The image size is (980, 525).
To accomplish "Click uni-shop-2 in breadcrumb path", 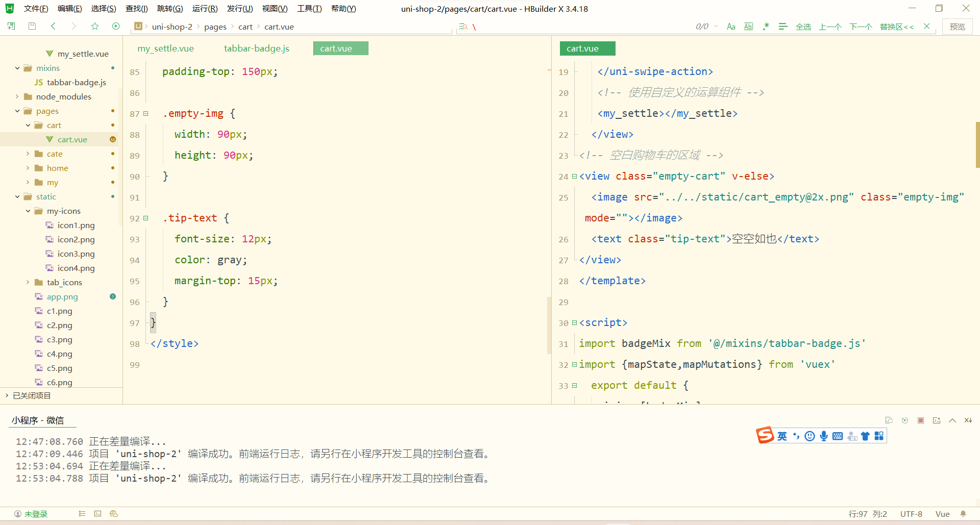I will (x=172, y=27).
